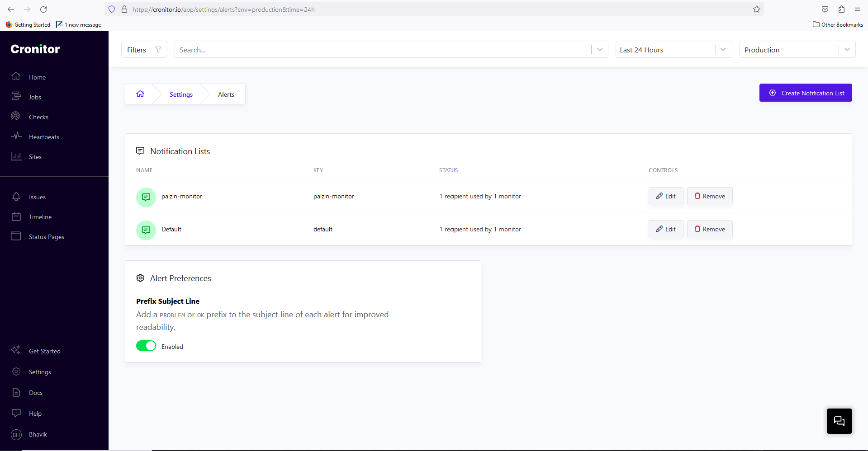868x451 pixels.
Task: Click Create Notification List button
Action: 806,93
